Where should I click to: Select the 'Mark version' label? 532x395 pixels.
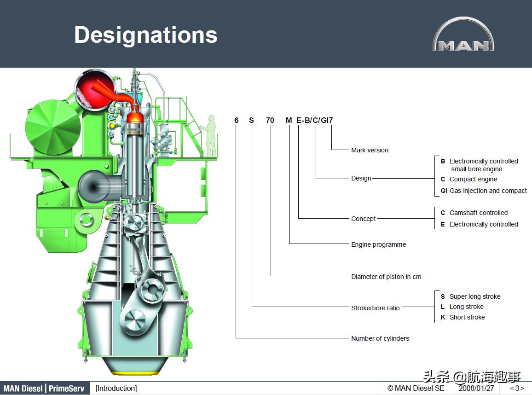pos(370,150)
